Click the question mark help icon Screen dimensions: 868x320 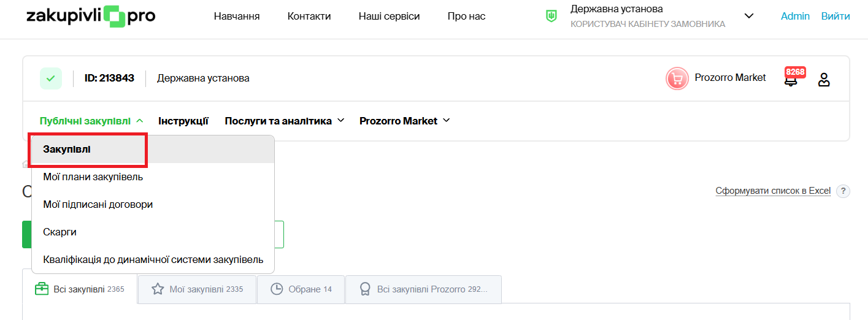point(843,191)
